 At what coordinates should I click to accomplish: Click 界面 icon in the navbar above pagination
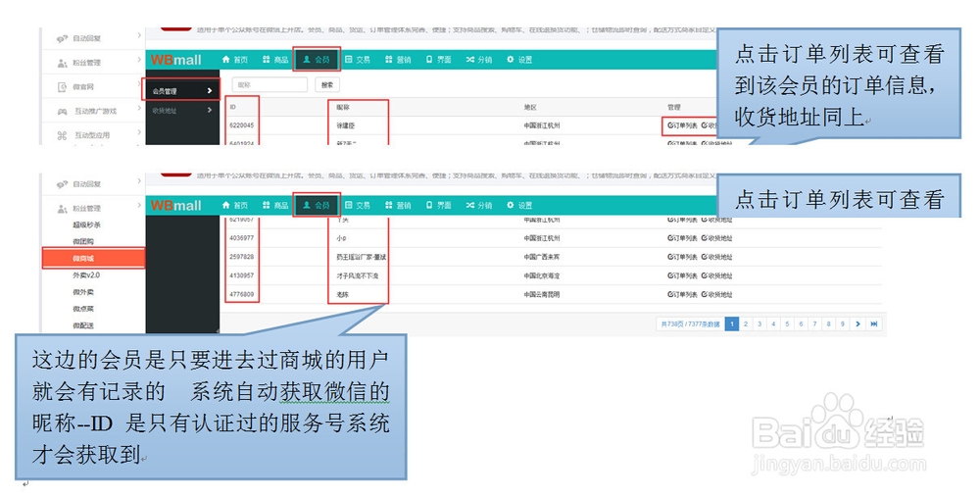point(429,205)
